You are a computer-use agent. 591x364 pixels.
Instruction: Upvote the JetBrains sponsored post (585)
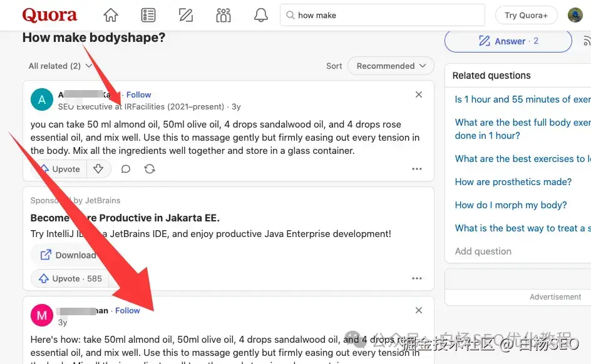(x=70, y=278)
